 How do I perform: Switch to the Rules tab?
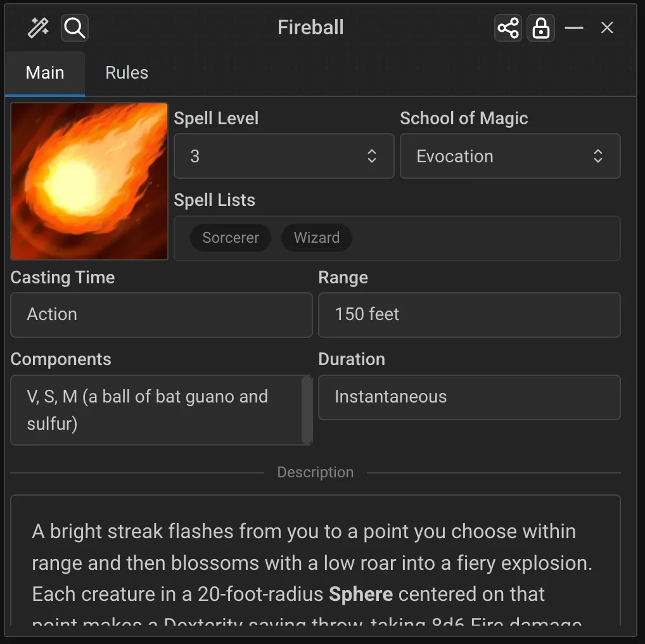(x=127, y=73)
